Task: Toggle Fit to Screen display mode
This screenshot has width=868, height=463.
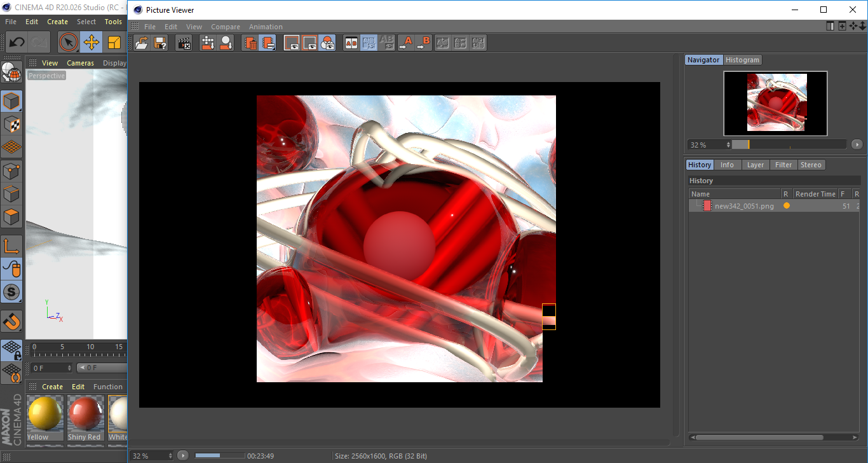Action: tap(292, 43)
